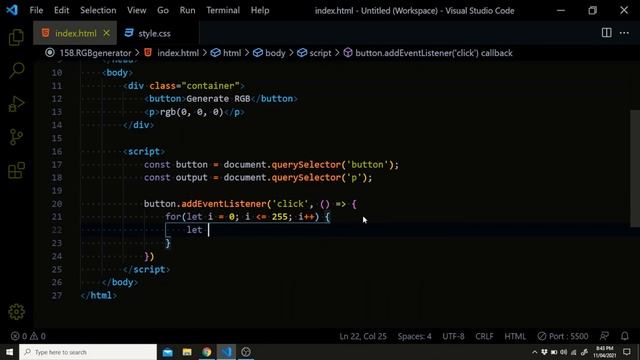Click the index.html breadcrumb
Screen dimensions: 640x360
[178, 53]
